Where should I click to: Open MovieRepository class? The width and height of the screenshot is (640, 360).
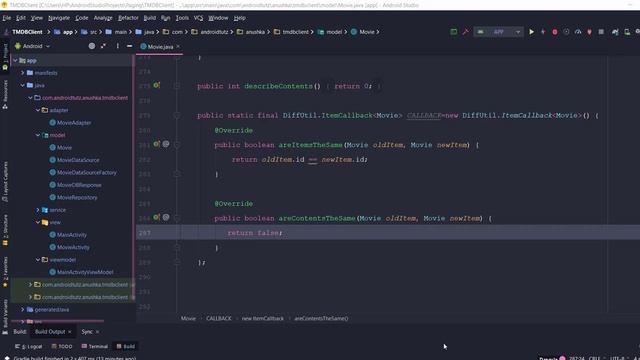coord(77,197)
